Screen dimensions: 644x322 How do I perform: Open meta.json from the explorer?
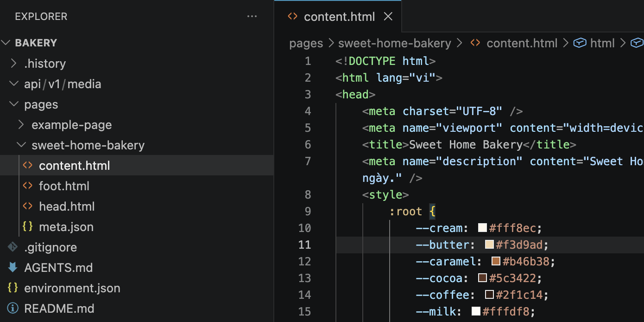(x=66, y=227)
